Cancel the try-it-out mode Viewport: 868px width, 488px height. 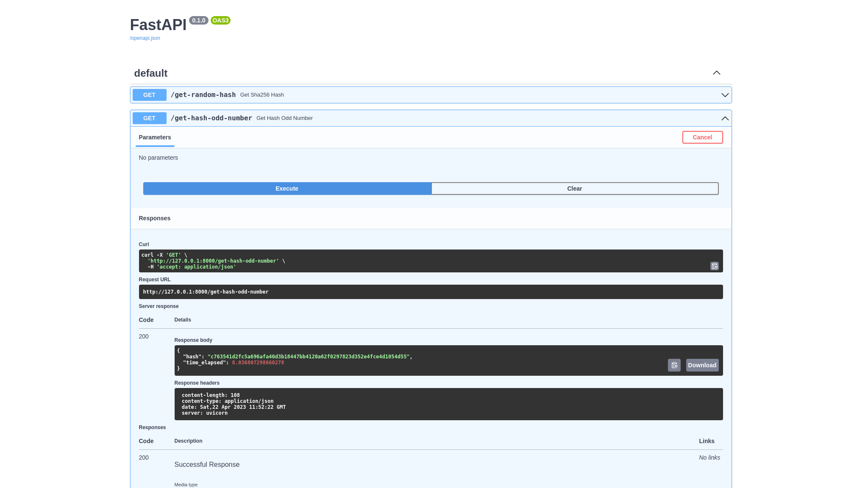tap(702, 137)
